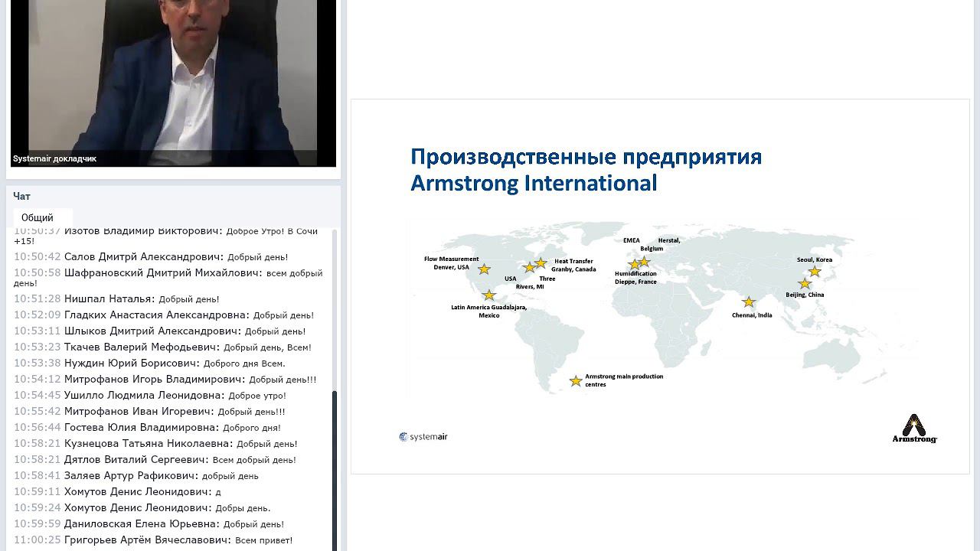Click the Armstrong logo on slide
980x551 pixels.
pyautogui.click(x=914, y=429)
